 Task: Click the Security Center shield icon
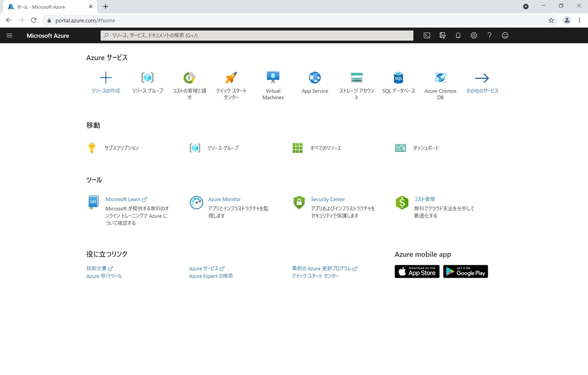[x=299, y=203]
